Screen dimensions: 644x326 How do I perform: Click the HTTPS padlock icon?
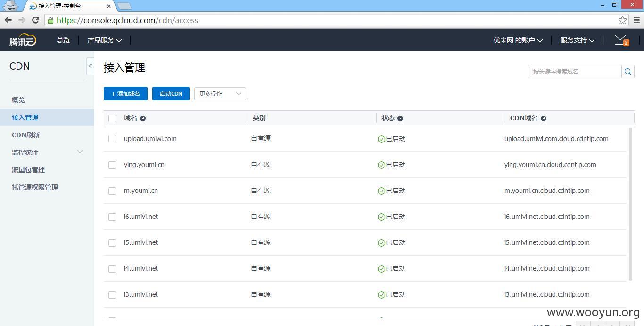[50, 20]
